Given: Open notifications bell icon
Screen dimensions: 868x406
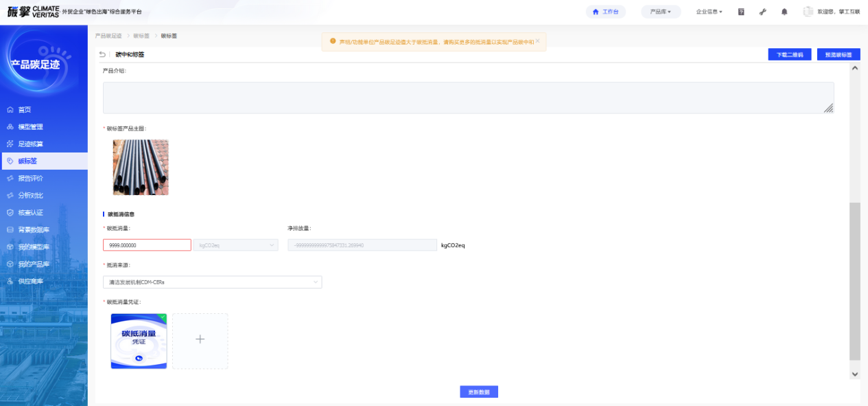Looking at the screenshot, I should 784,12.
